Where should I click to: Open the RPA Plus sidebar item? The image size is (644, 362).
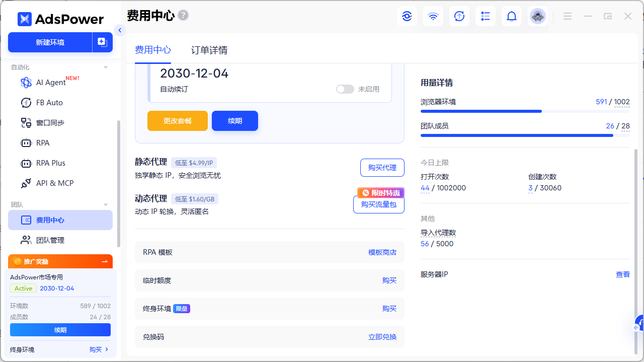click(60, 163)
